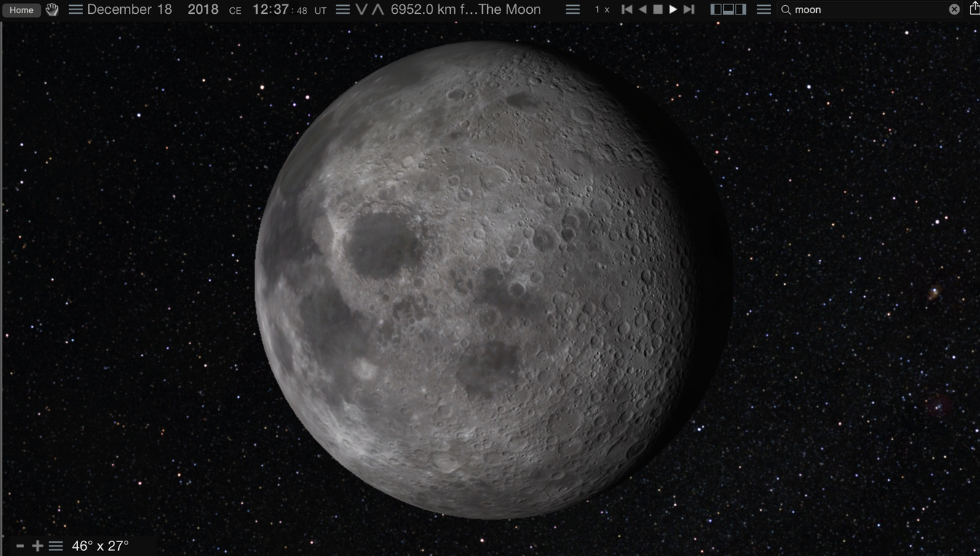
Task: Select the December 18 date field
Action: click(129, 9)
